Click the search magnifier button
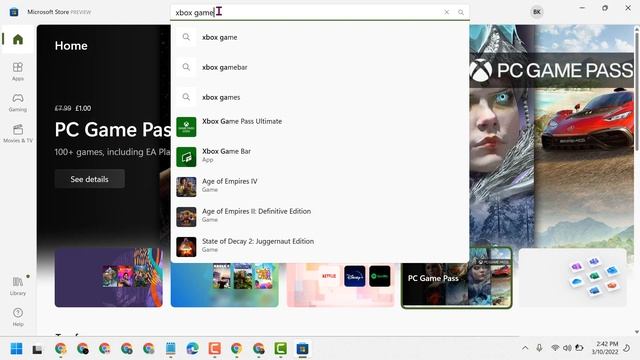Viewport: 640px width, 360px height. click(461, 12)
